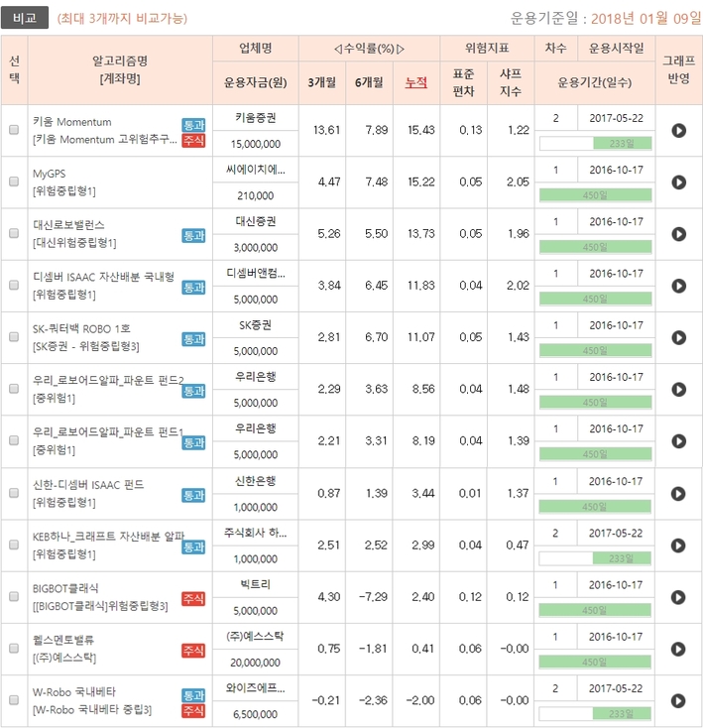Select MyGPS checkbox for comparison
This screenshot has height=728, width=703.
pos(14,182)
